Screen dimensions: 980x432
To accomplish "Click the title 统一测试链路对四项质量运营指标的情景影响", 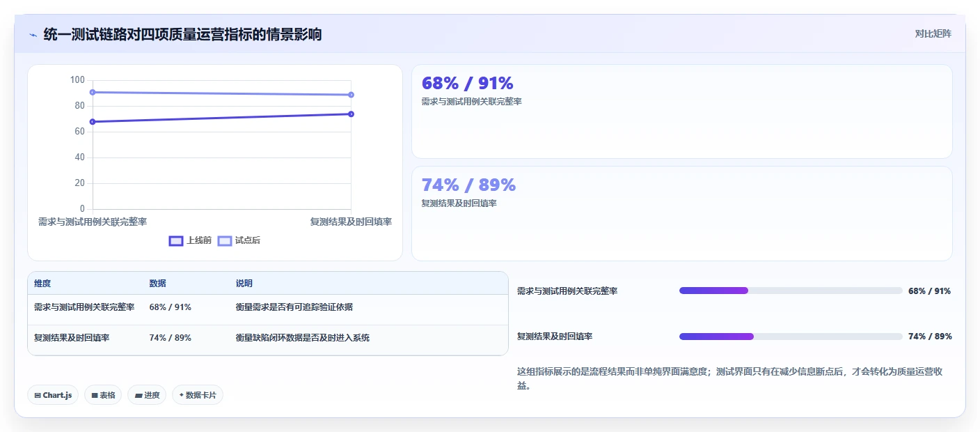I will (182, 34).
